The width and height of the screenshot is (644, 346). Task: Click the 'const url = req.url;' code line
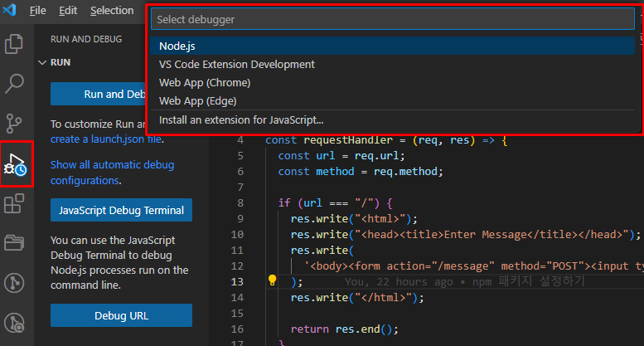[341, 156]
